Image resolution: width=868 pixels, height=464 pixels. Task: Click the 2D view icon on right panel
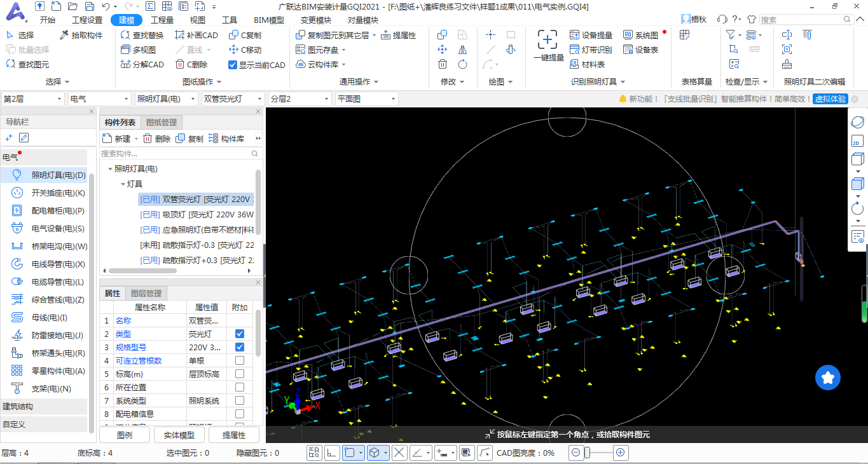coord(857,141)
